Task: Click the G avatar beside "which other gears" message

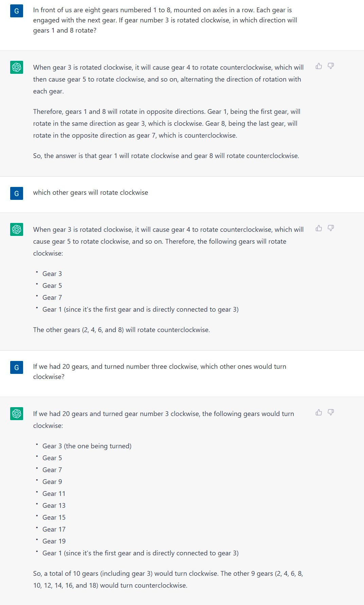Action: pos(17,193)
